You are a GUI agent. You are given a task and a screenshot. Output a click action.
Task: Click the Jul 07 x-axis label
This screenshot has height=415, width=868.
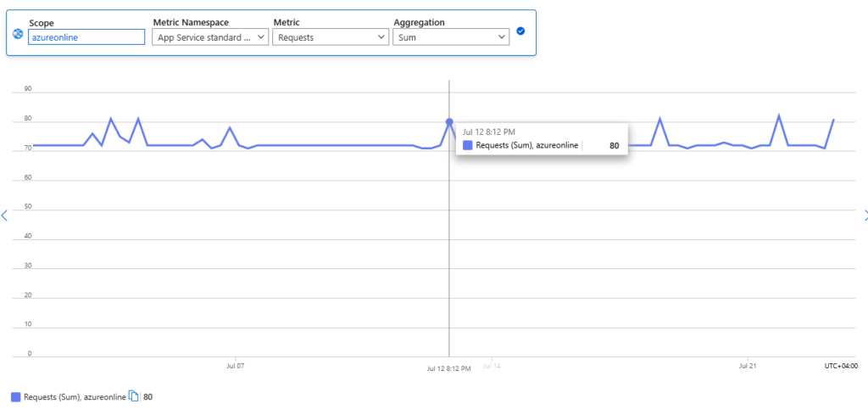pyautogui.click(x=236, y=366)
